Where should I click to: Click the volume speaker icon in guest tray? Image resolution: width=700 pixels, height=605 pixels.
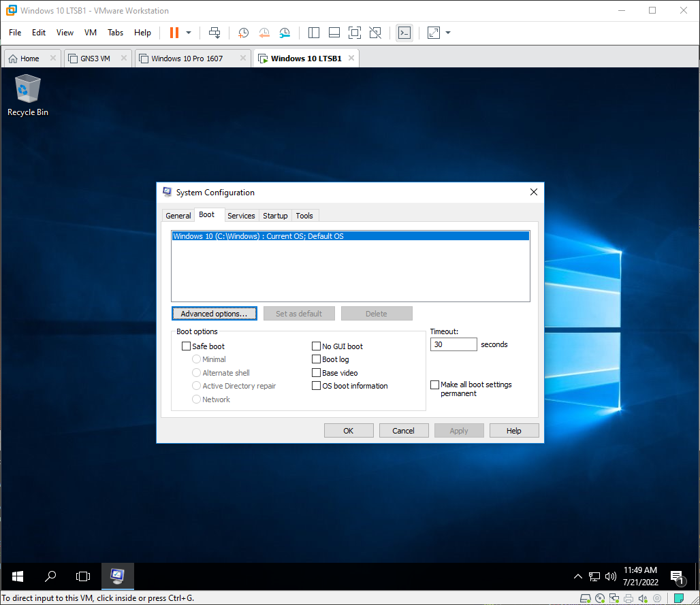pos(610,576)
